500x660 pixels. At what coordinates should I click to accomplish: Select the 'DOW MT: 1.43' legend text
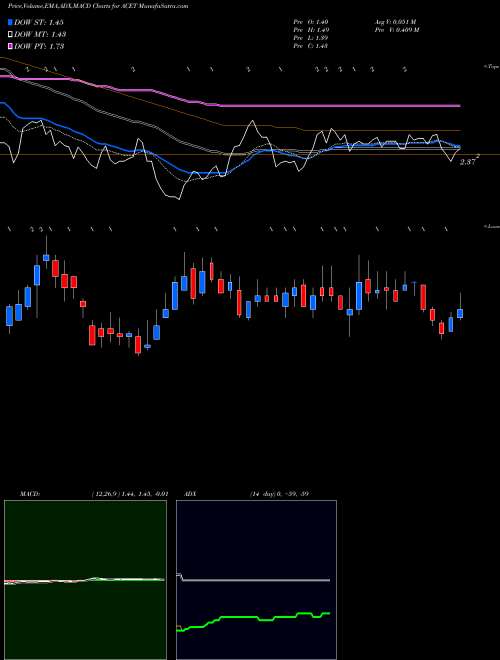point(40,34)
